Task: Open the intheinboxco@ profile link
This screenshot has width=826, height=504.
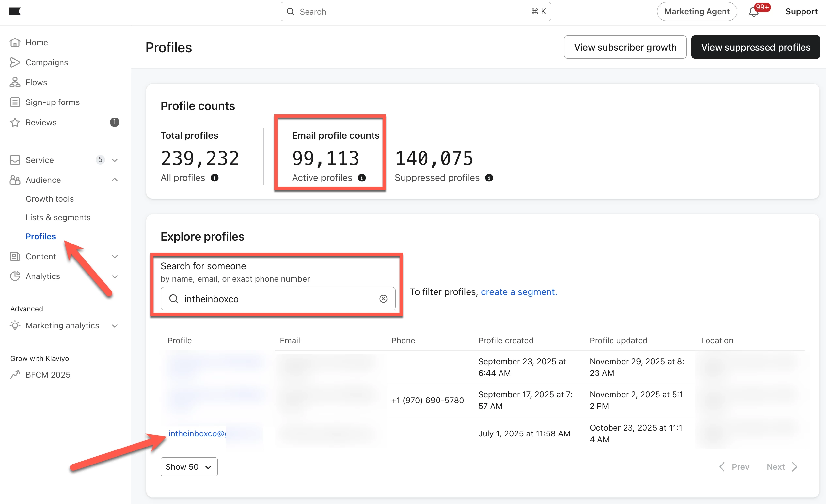Action: [x=197, y=433]
